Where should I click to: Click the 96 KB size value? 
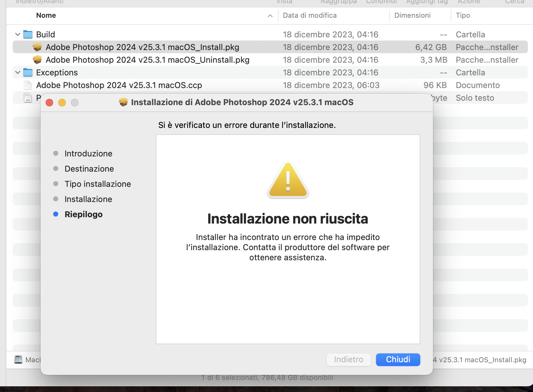435,85
